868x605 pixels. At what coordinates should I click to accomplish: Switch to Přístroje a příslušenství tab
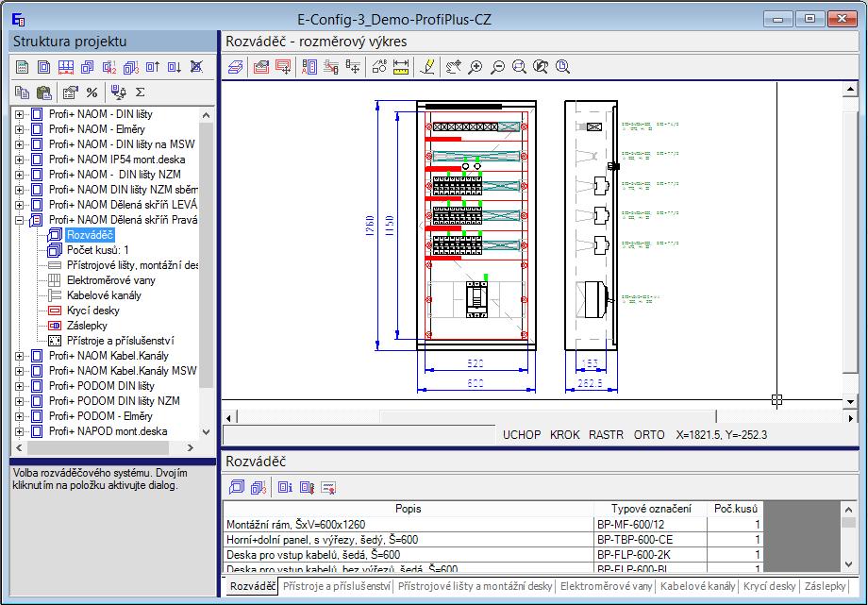coord(337,586)
